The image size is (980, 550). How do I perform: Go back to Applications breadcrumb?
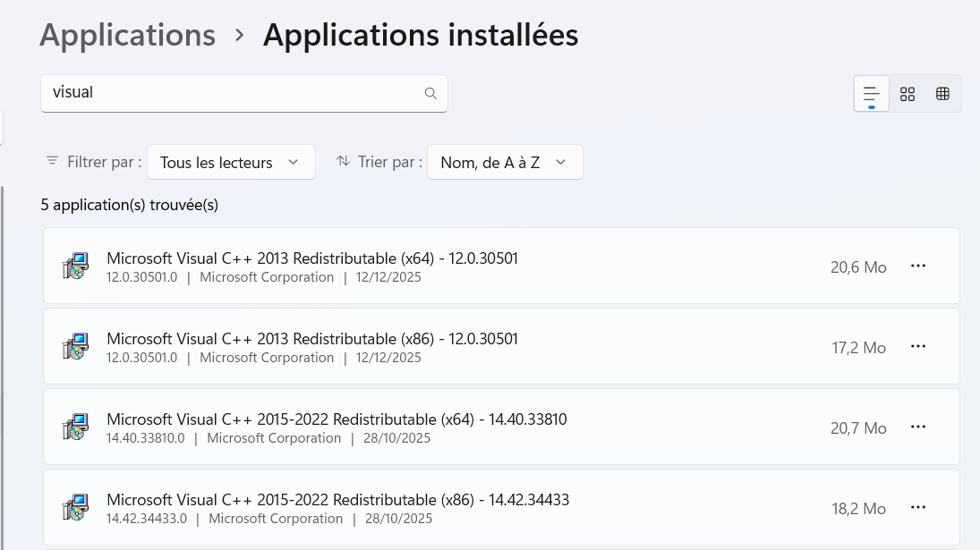click(127, 36)
